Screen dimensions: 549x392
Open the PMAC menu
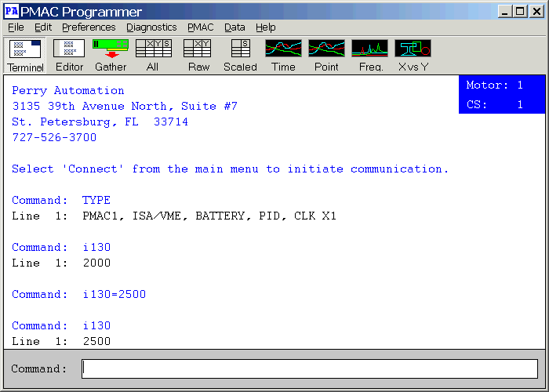tap(200, 27)
